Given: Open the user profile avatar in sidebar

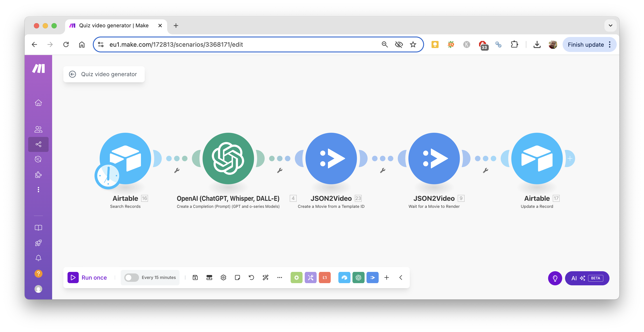Looking at the screenshot, I should (x=38, y=289).
